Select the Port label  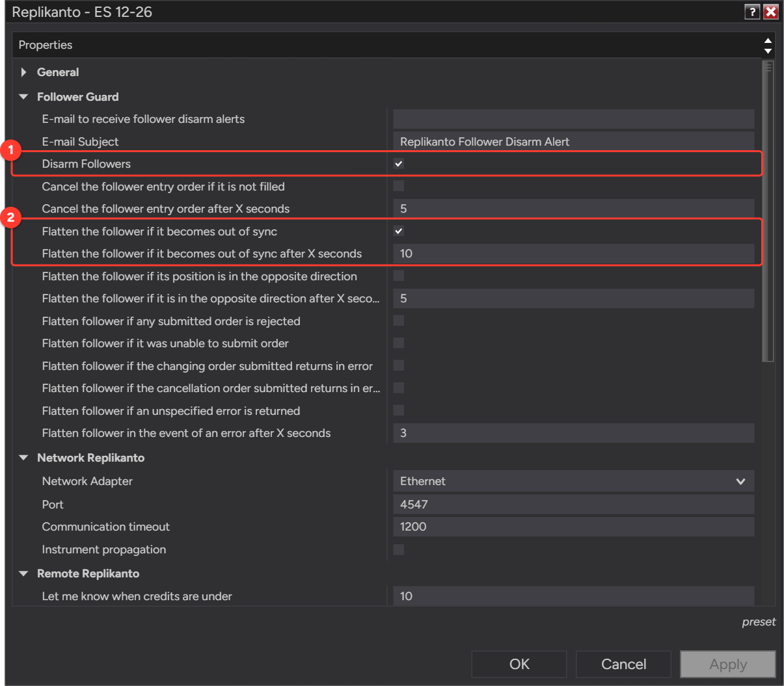[x=53, y=505]
